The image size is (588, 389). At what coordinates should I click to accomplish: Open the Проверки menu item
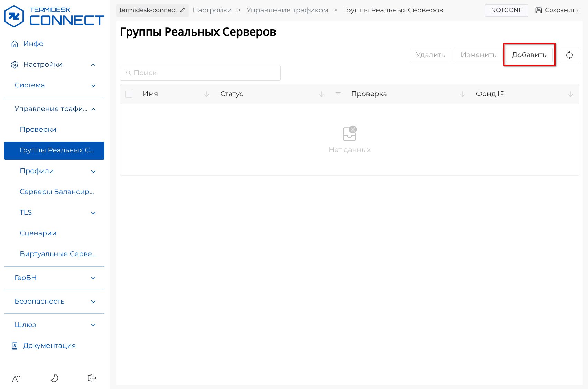[x=38, y=130]
